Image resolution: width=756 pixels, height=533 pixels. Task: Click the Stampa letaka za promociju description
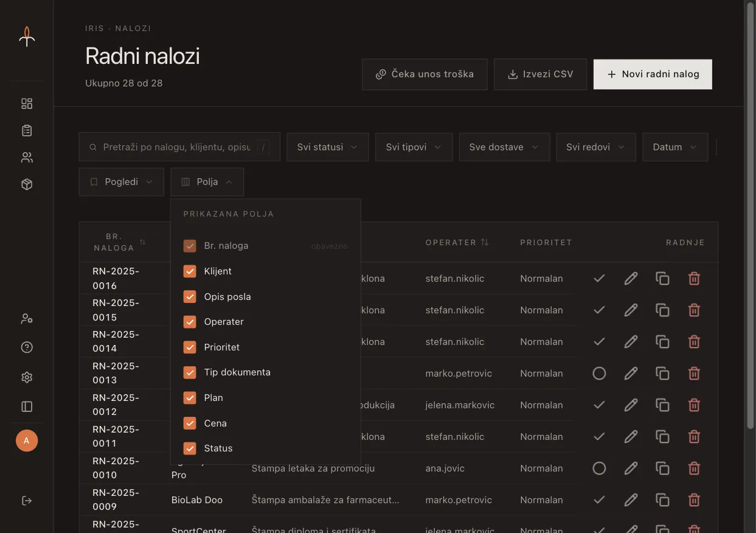pos(313,469)
